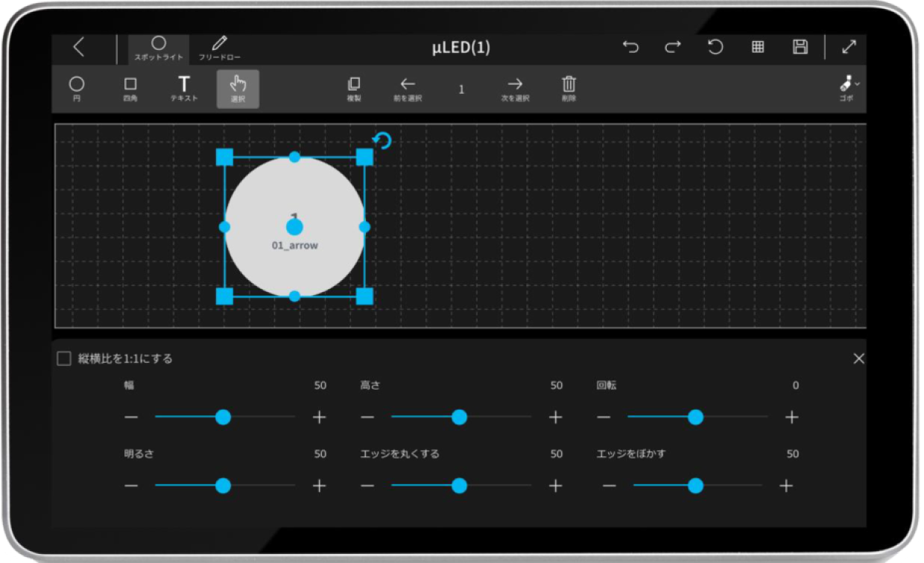The height and width of the screenshot is (563, 924).
Task: Decrease 明るさ with minus button
Action: coord(131,486)
